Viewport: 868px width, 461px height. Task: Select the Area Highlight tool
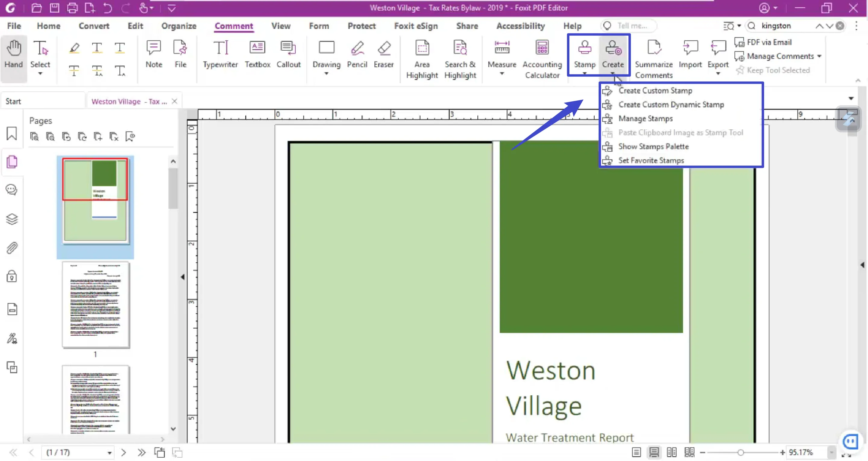422,59
